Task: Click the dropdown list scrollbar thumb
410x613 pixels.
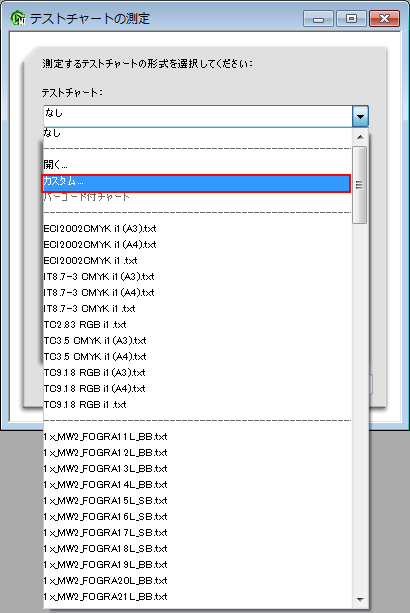Action: 359,185
